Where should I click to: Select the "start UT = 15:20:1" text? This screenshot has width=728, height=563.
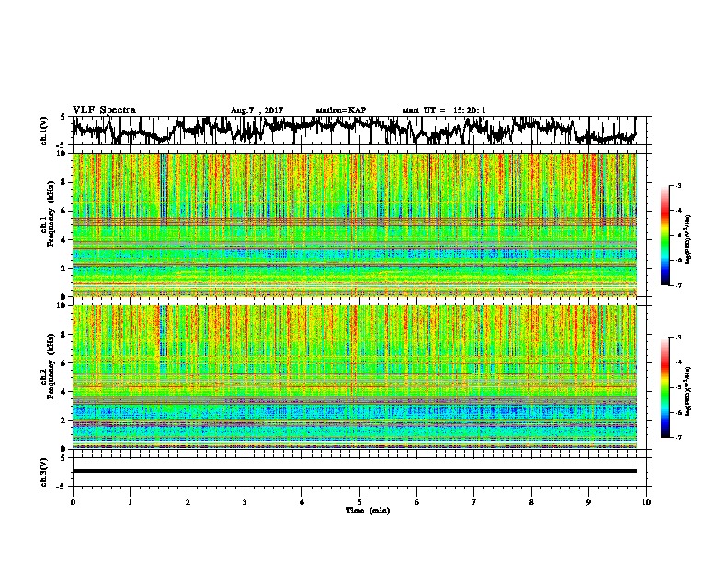click(444, 110)
